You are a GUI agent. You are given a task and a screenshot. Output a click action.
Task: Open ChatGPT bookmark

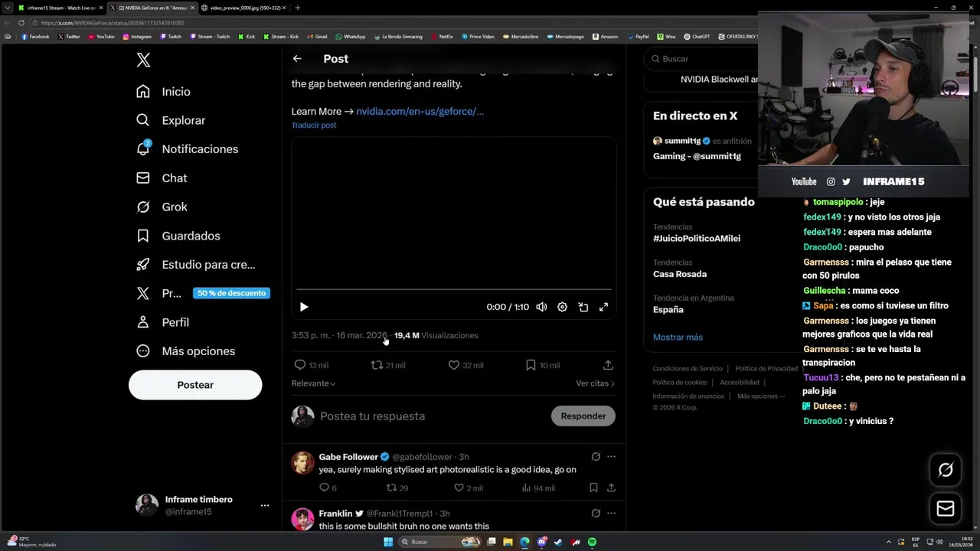(x=697, y=37)
